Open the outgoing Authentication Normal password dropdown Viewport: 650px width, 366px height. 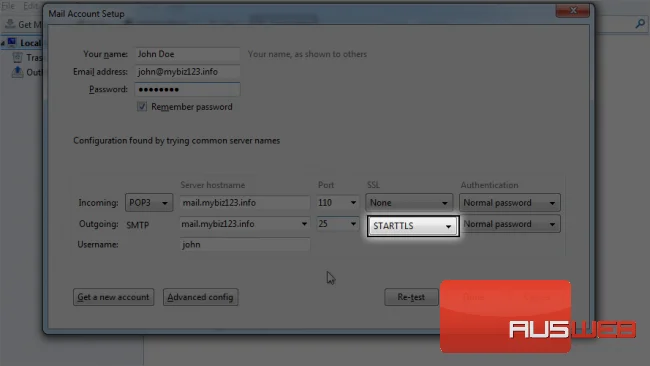tap(509, 224)
